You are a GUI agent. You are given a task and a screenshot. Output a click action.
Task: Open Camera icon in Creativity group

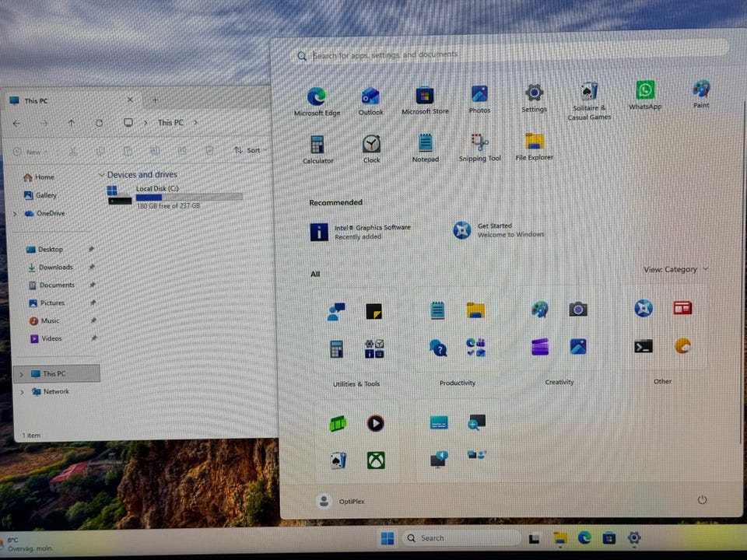coord(578,310)
